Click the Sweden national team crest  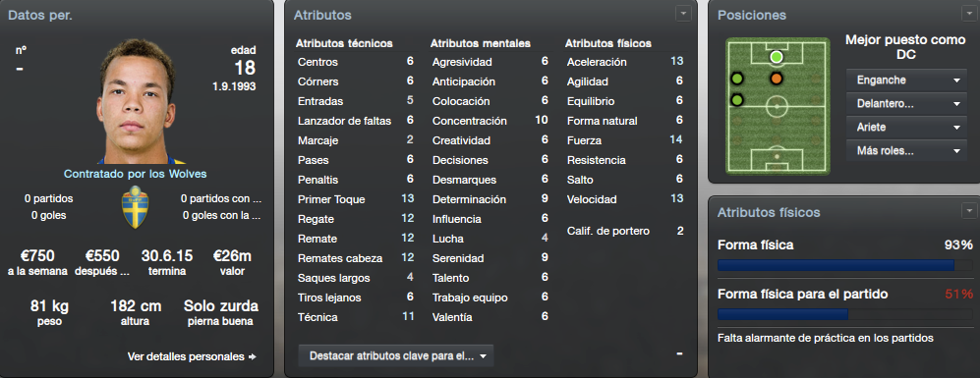pyautogui.click(x=135, y=207)
